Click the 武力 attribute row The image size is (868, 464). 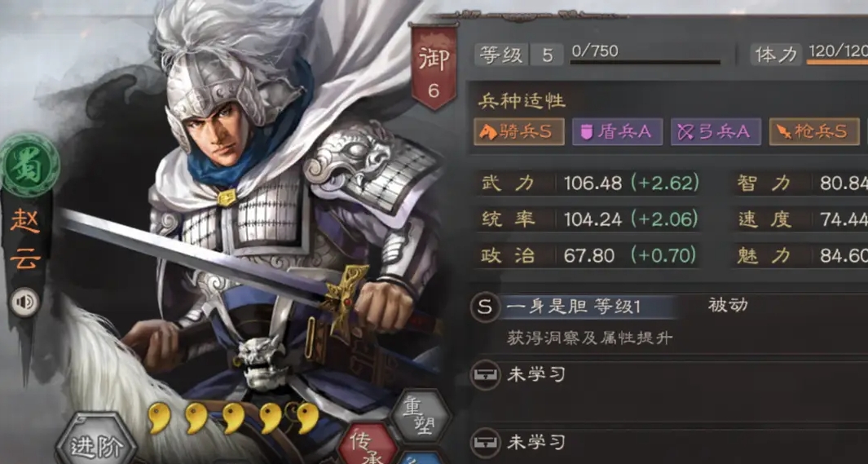588,183
